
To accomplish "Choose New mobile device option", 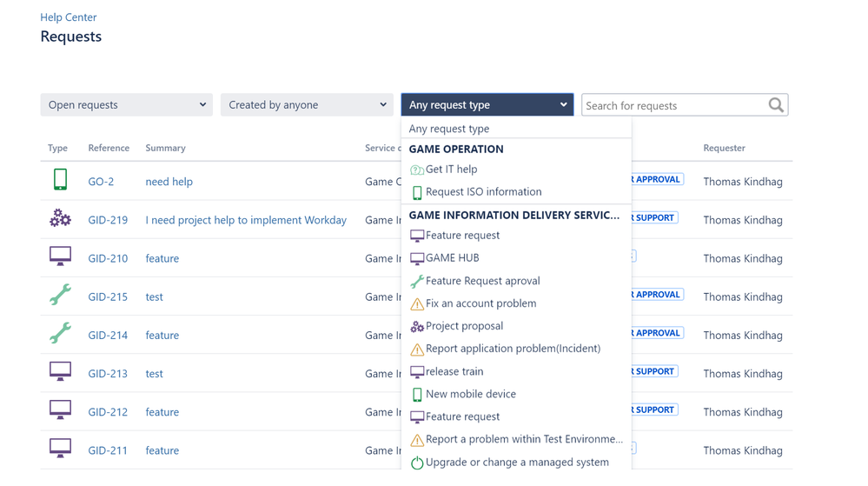I will pyautogui.click(x=516, y=394).
